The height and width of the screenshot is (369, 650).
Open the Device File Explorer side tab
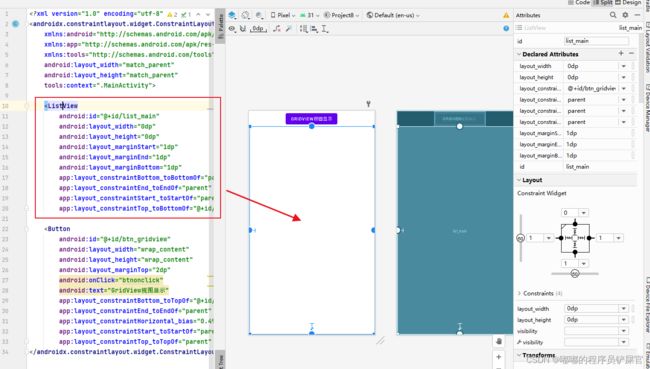point(647,305)
